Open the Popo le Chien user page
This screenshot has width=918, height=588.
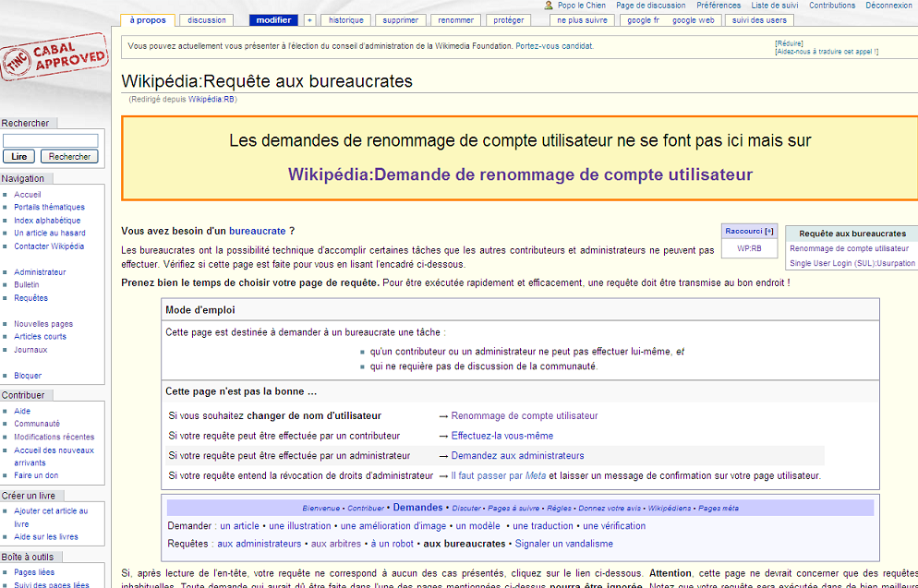coord(581,6)
